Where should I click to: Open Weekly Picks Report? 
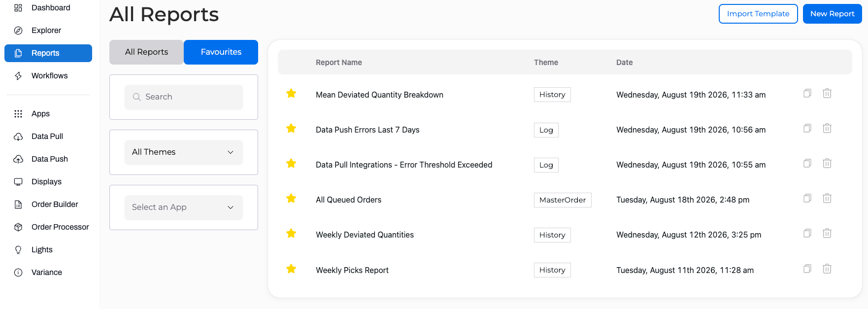352,271
